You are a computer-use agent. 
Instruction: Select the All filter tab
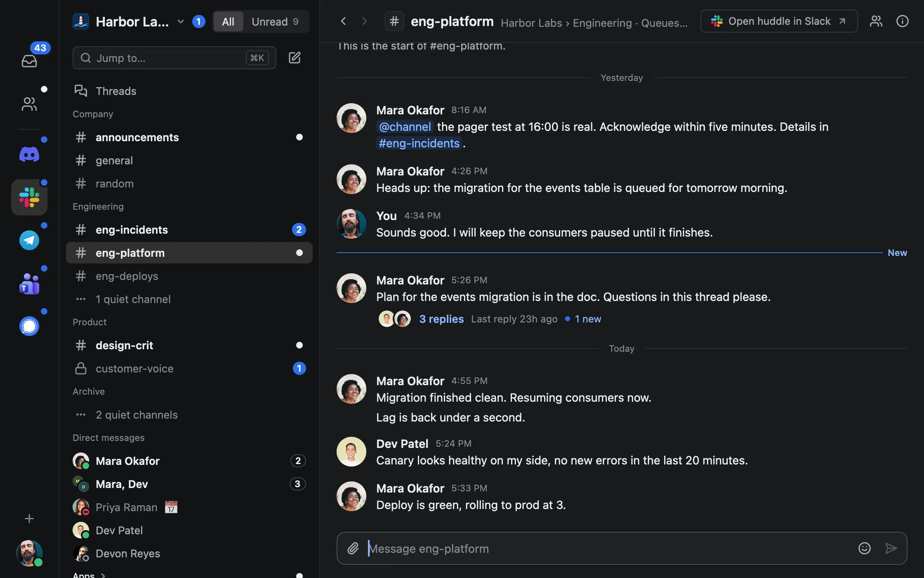point(228,21)
